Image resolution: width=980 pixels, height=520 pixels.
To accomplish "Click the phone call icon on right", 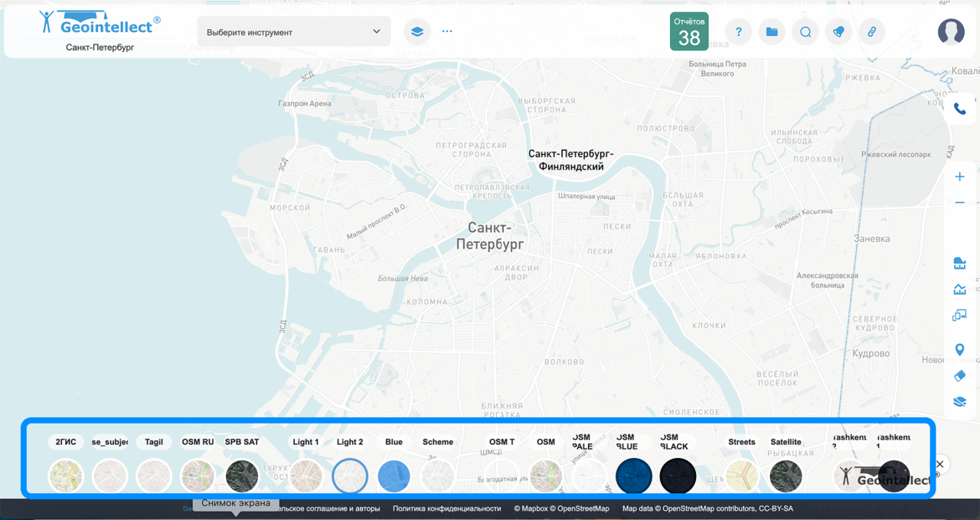I will click(959, 109).
